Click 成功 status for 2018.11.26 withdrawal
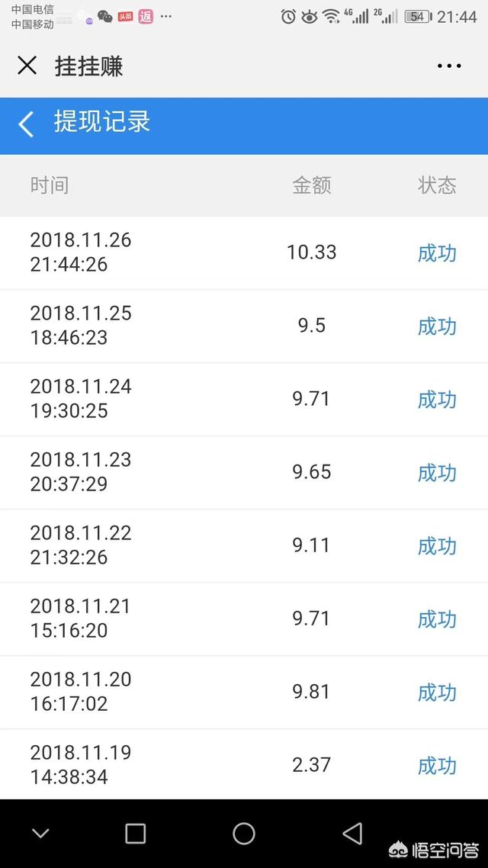Image resolution: width=488 pixels, height=868 pixels. pos(437,253)
